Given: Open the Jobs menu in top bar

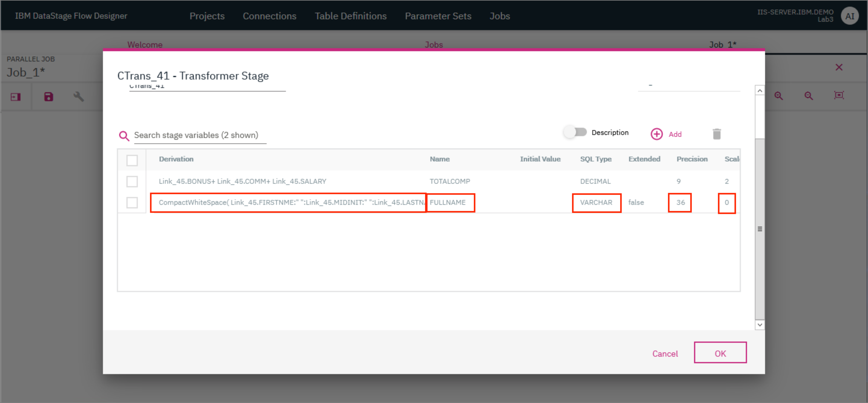Looking at the screenshot, I should coord(500,16).
